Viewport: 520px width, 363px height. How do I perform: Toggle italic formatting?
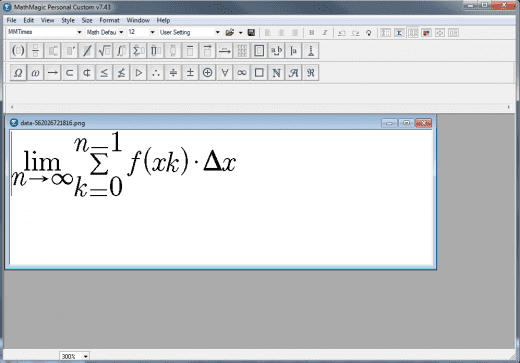[x=325, y=32]
